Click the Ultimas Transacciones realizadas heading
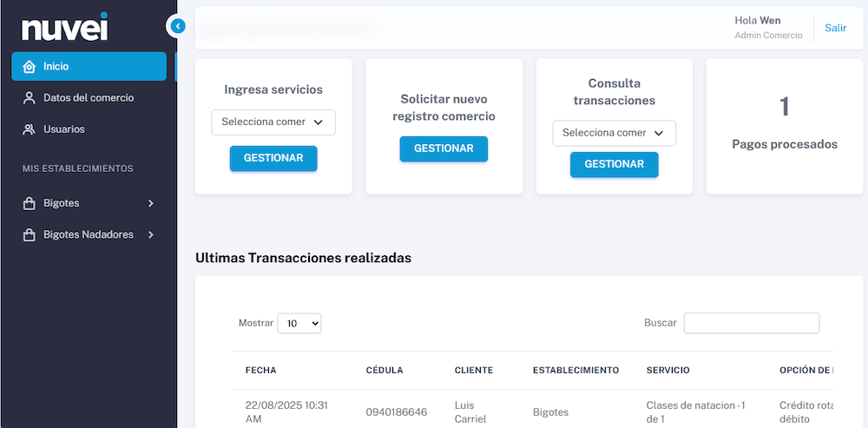The width and height of the screenshot is (868, 428). [x=303, y=258]
